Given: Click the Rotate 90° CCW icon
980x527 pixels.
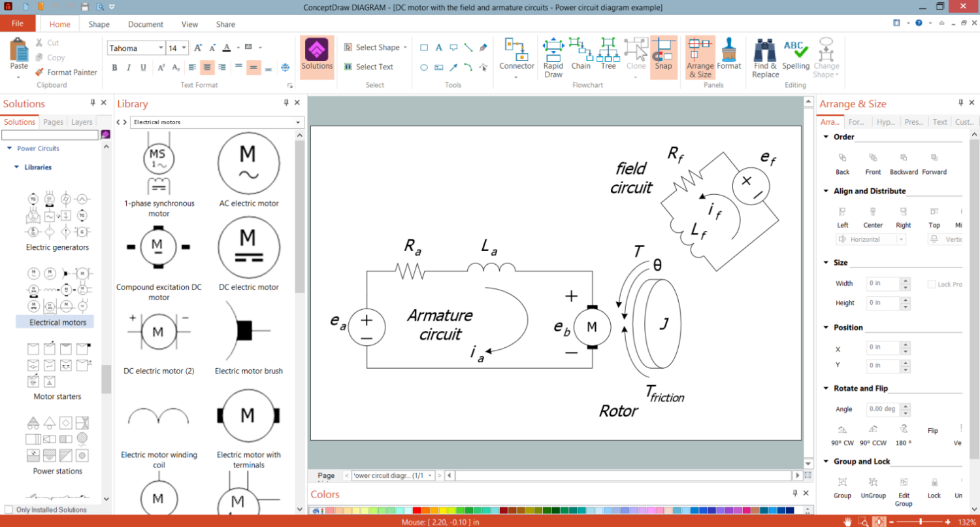Looking at the screenshot, I should pyautogui.click(x=873, y=429).
